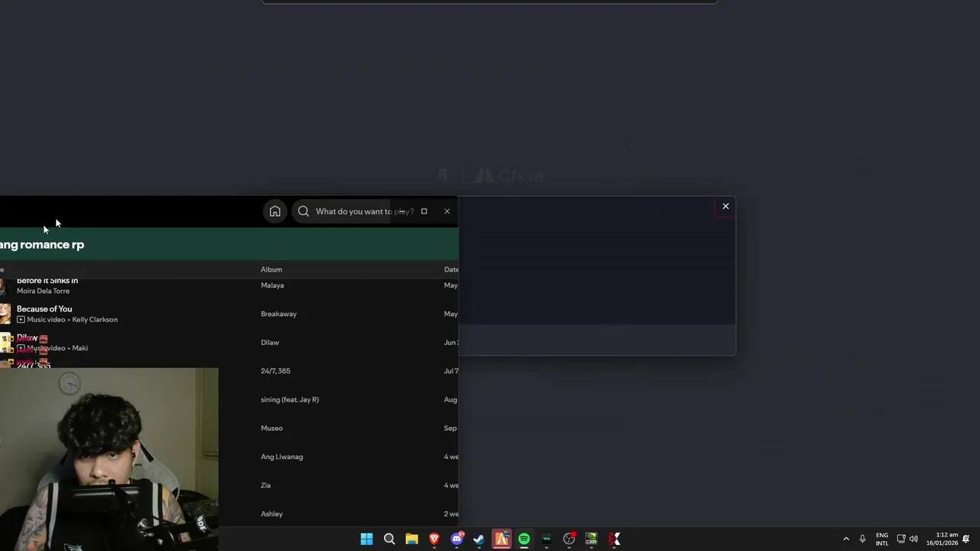The image size is (980, 551).
Task: Open Discord from the taskbar
Action: pyautogui.click(x=457, y=540)
